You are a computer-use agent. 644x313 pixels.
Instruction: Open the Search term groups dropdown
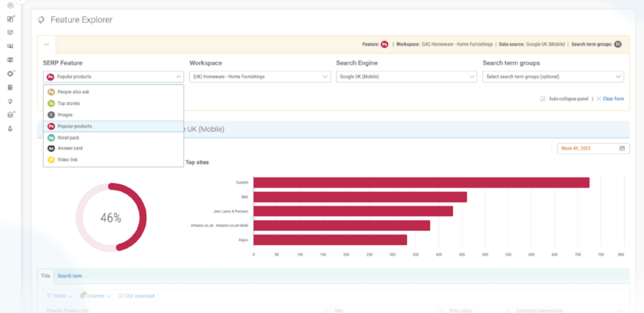(x=554, y=77)
